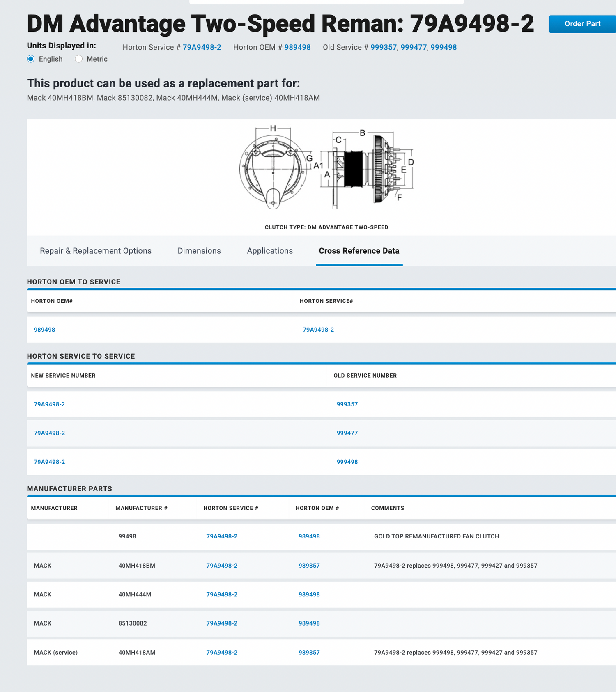616x692 pixels.
Task: Click 999477 in Old Service Number column
Action: point(347,433)
